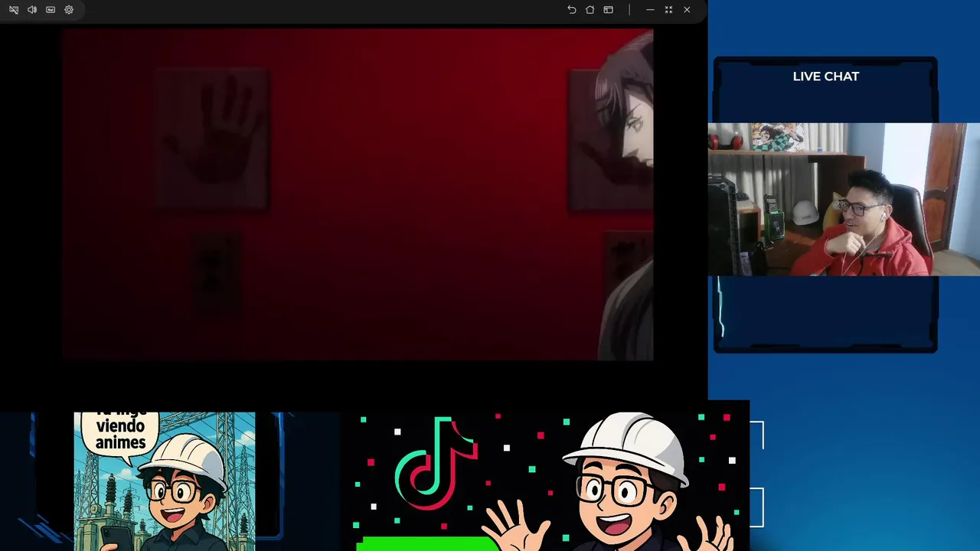
Task: Select the streamer webcam feed
Action: pyautogui.click(x=844, y=199)
